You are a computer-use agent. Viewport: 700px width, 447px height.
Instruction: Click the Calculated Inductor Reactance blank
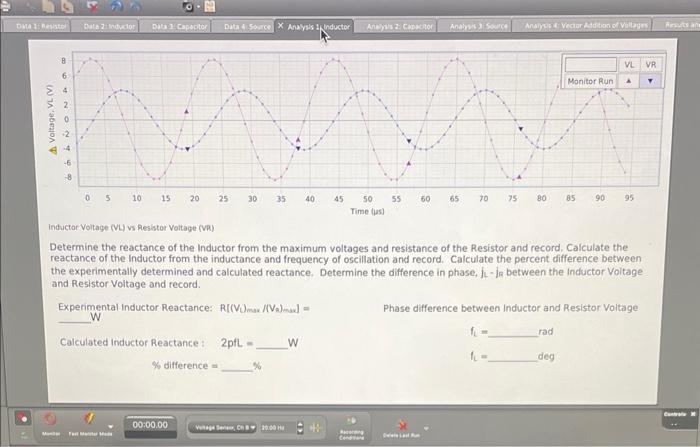tap(271, 344)
